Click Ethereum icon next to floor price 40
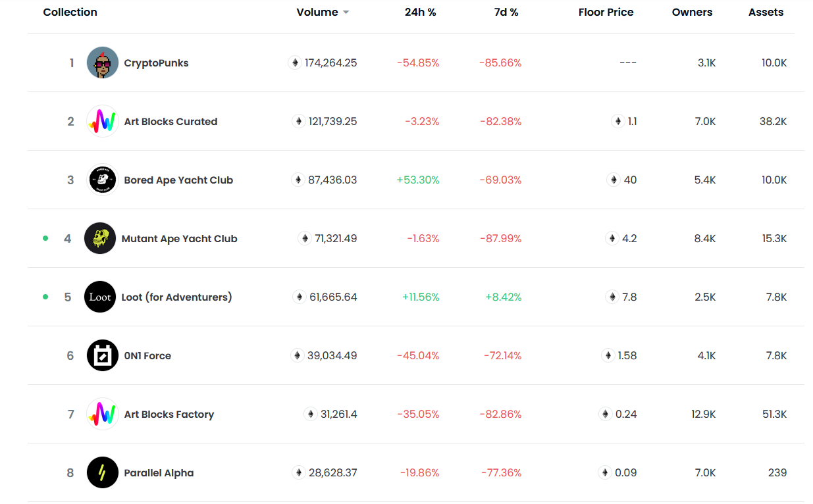Screen dimensions: 813x504 pos(614,180)
